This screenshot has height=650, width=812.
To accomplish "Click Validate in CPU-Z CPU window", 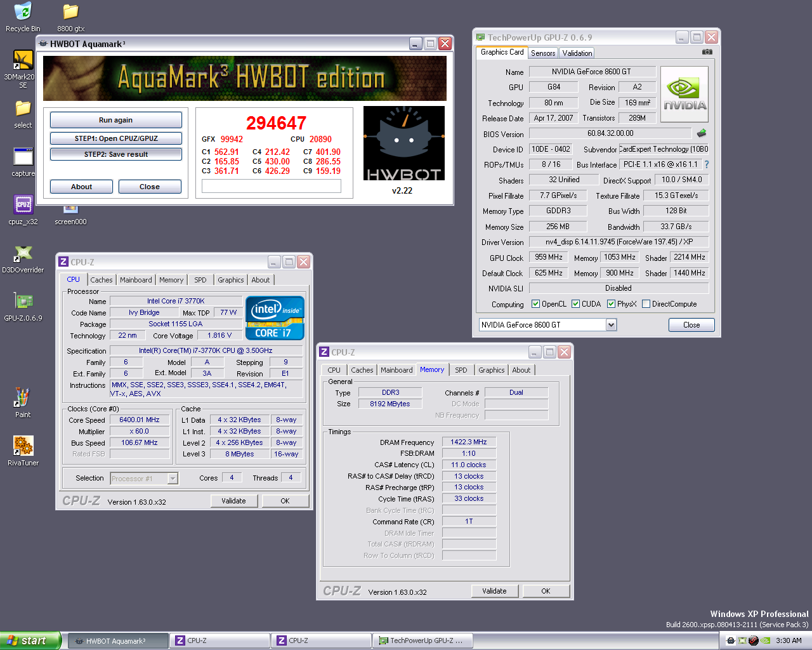I will tap(233, 501).
